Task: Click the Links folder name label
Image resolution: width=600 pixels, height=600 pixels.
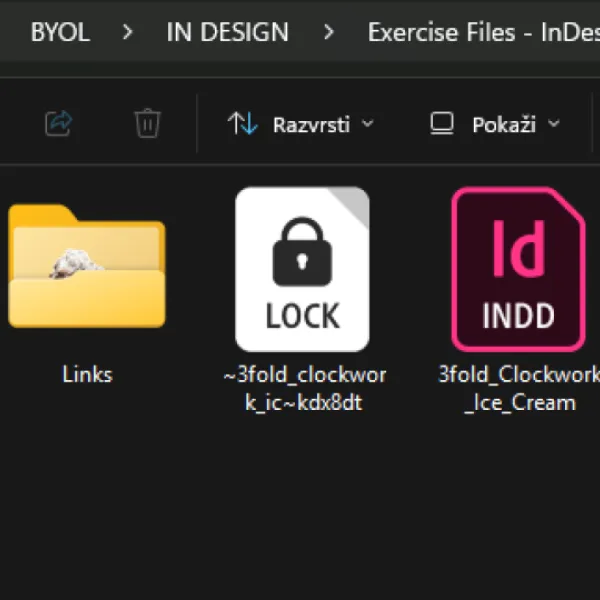Action: pyautogui.click(x=87, y=374)
